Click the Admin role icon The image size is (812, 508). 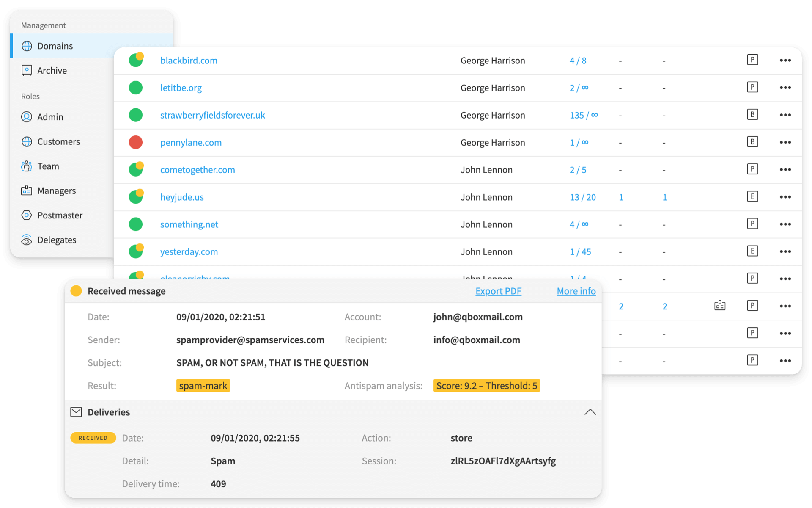[x=27, y=117]
